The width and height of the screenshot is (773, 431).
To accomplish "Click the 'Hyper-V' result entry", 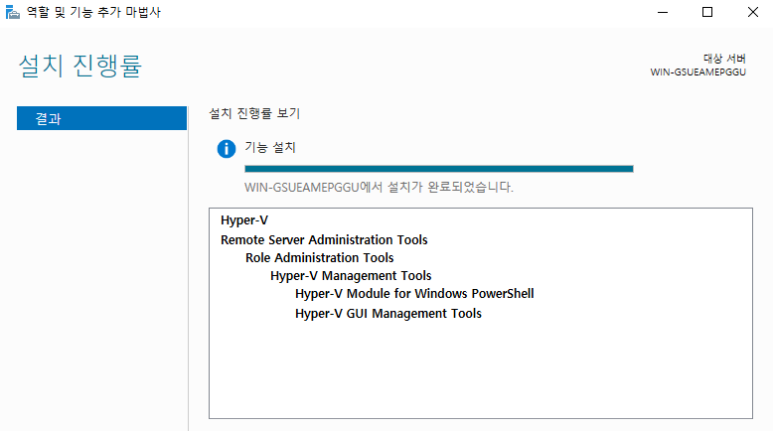I will pos(244,220).
